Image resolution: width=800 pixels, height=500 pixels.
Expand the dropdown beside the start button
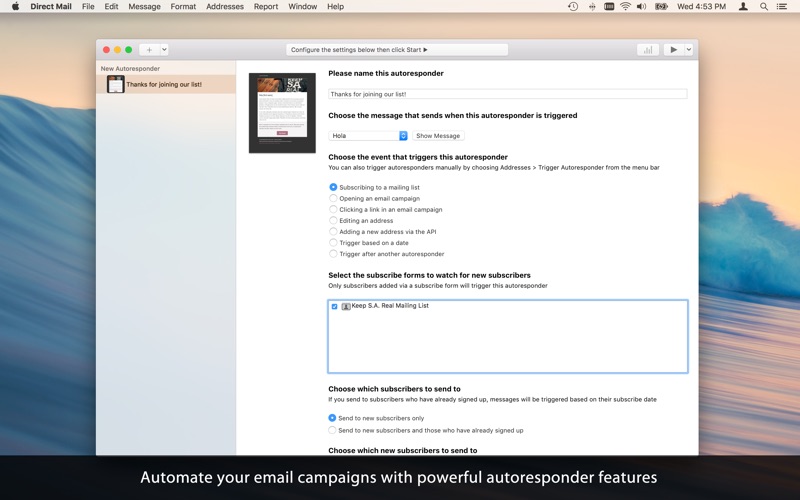point(689,49)
